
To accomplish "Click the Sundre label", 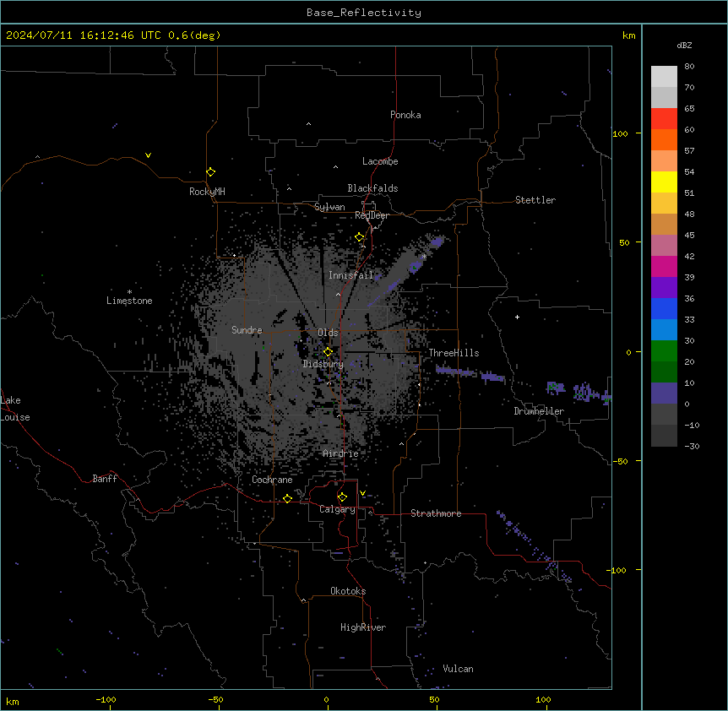I will 247,330.
